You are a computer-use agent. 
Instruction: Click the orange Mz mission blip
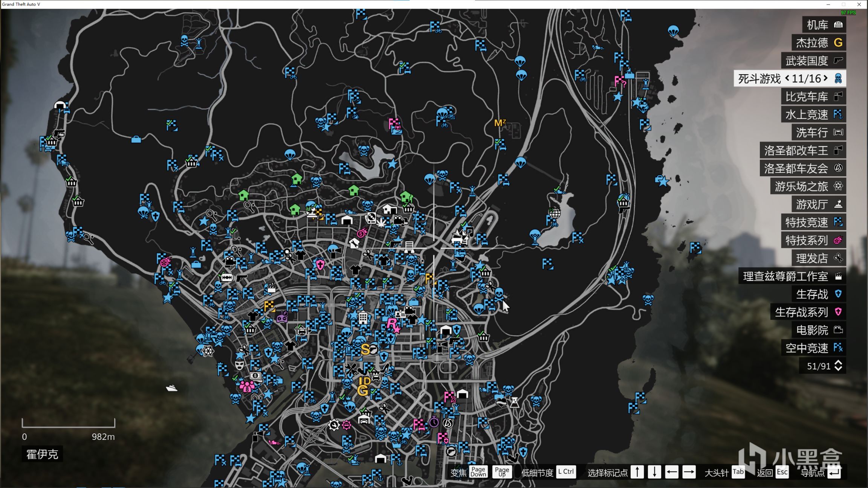point(500,123)
